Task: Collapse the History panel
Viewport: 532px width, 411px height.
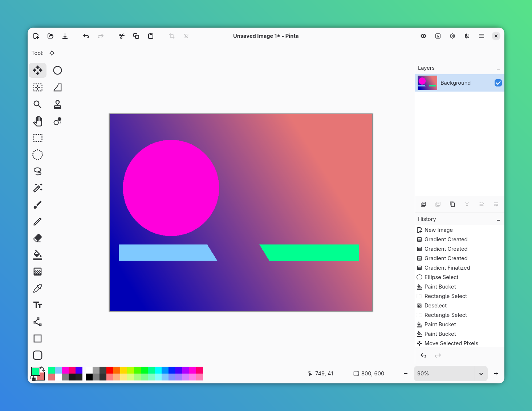Action: 498,219
